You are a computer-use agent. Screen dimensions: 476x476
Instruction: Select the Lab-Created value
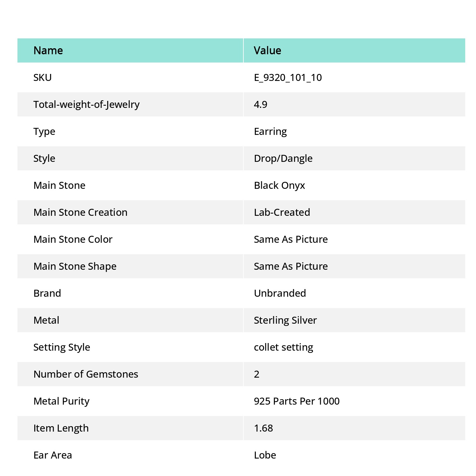point(282,212)
